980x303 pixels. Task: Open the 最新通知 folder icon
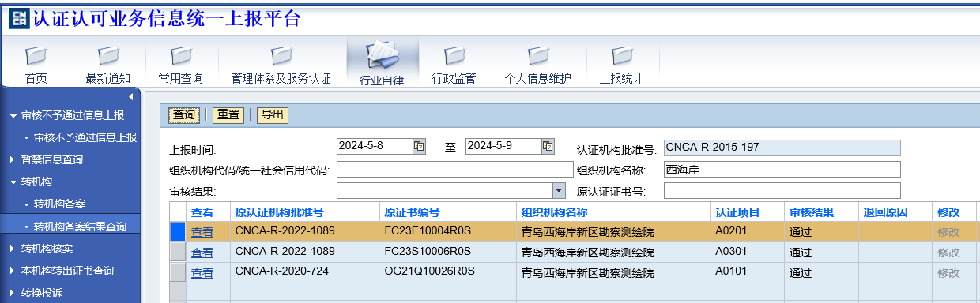pyautogui.click(x=108, y=55)
